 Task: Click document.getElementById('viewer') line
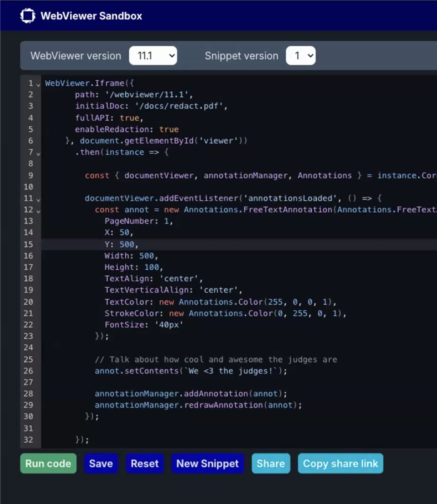coord(156,141)
